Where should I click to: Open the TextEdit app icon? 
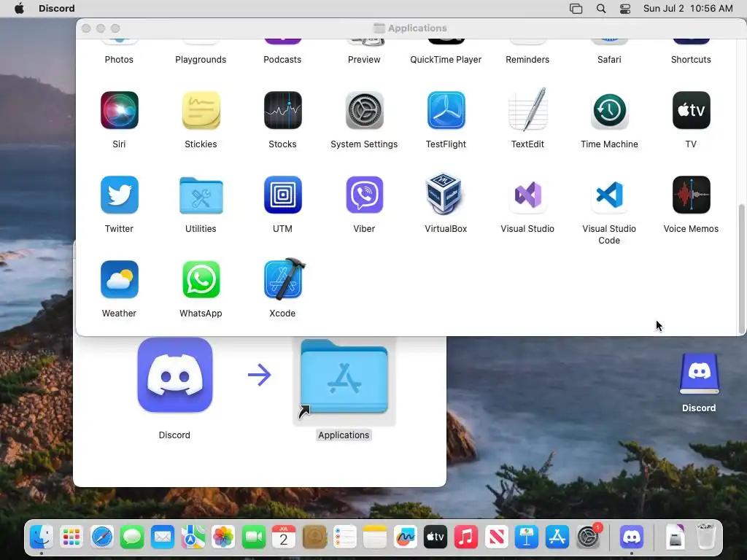pos(528,109)
